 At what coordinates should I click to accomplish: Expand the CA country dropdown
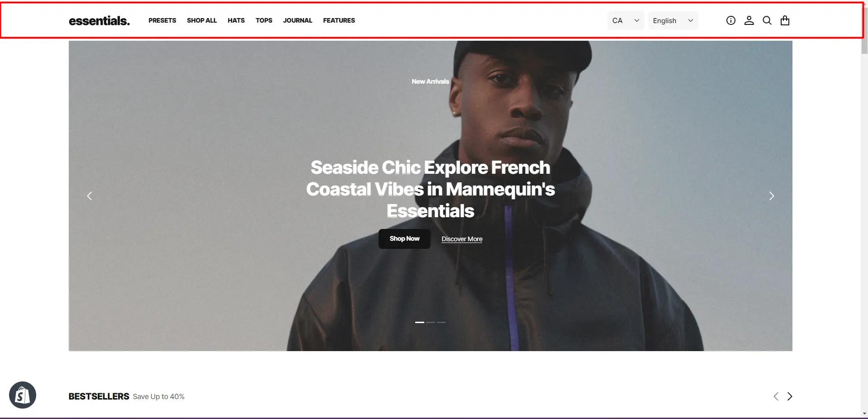(x=626, y=20)
